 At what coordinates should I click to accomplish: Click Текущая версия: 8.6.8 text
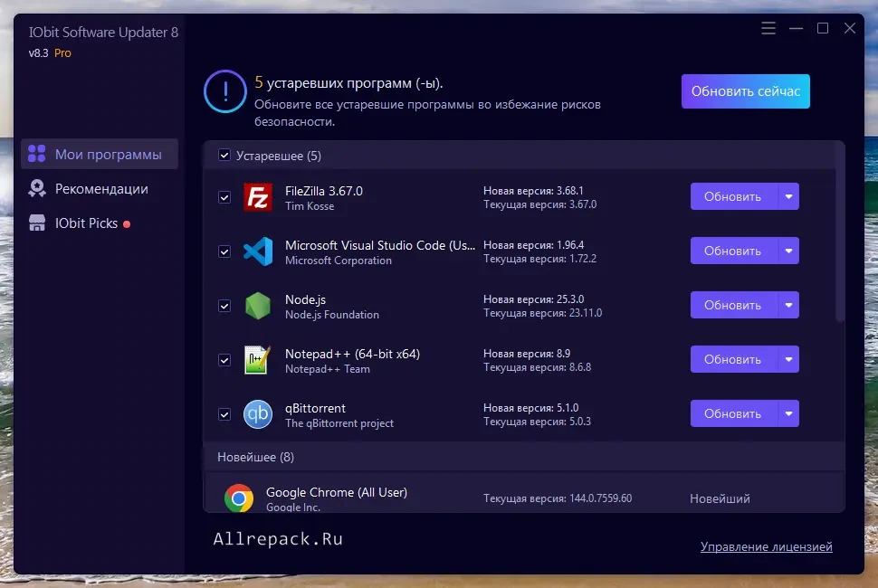(x=537, y=367)
